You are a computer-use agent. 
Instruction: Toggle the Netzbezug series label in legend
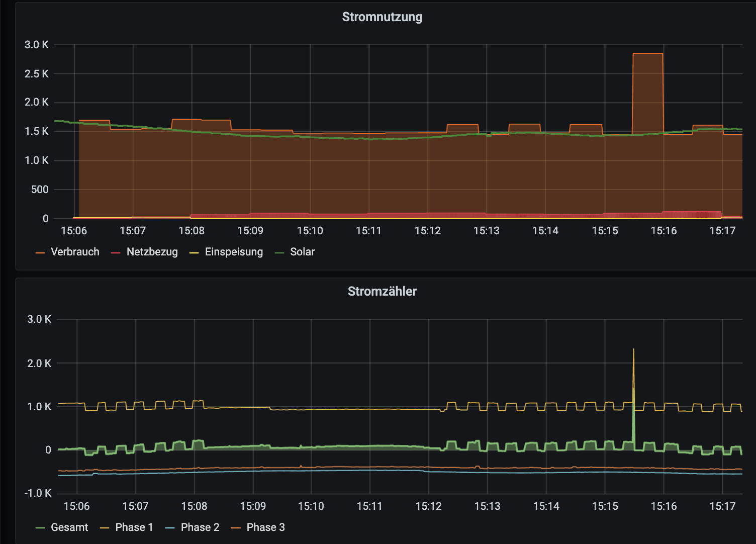(x=152, y=252)
